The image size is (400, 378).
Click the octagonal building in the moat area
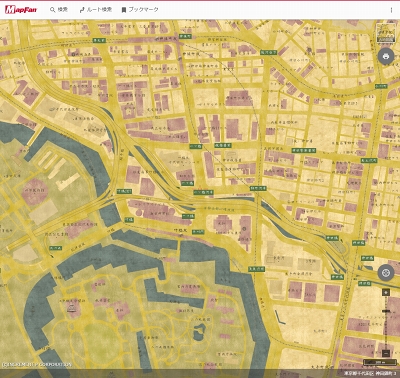pyautogui.click(x=35, y=191)
